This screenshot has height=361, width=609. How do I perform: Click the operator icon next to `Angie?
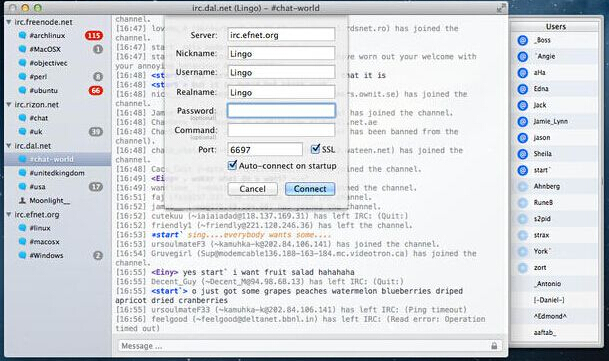click(523, 56)
